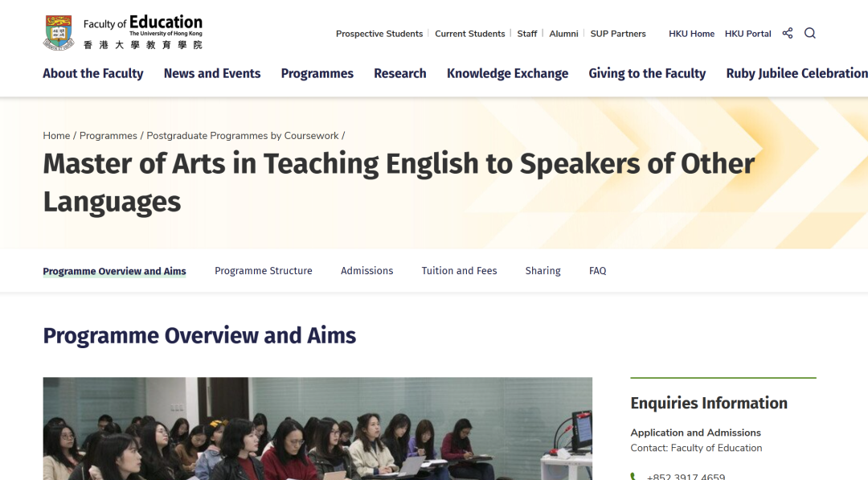Go to the Staff page link
The width and height of the screenshot is (868, 480).
point(527,34)
